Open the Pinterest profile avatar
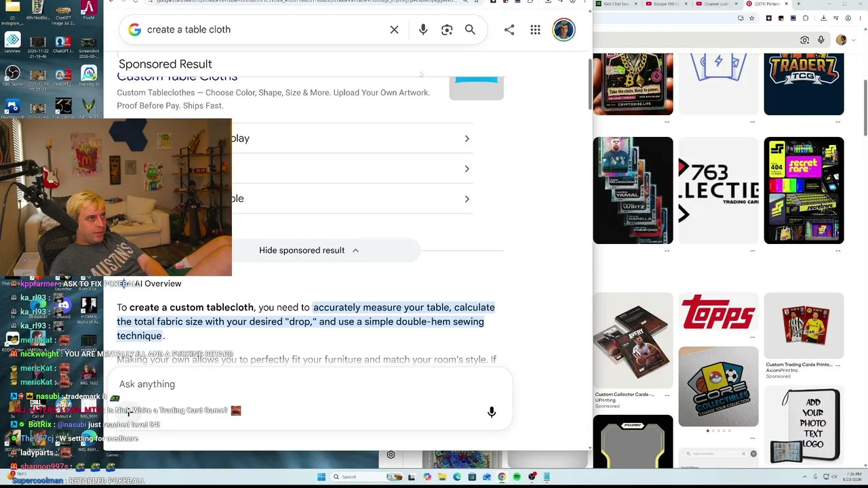The width and height of the screenshot is (868, 488). (x=842, y=40)
